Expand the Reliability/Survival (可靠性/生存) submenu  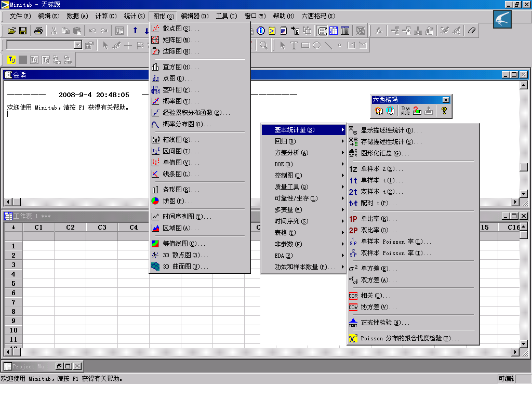[x=303, y=198]
